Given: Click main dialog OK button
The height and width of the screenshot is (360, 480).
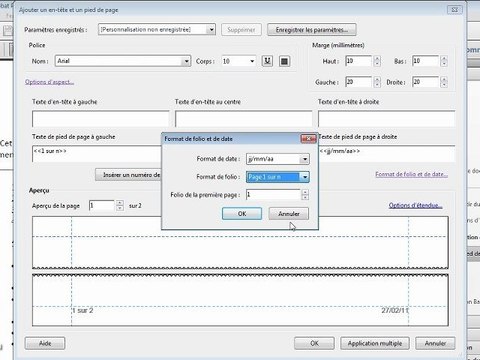Looking at the screenshot, I should (x=314, y=343).
